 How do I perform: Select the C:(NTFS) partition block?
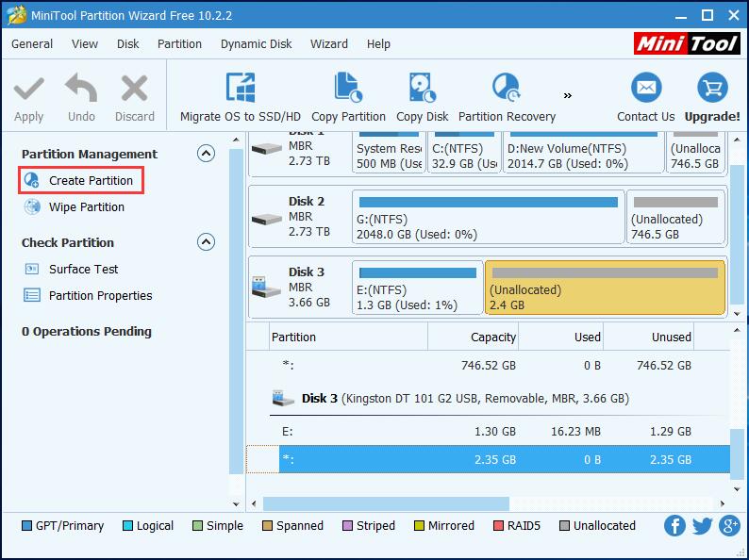[x=464, y=152]
